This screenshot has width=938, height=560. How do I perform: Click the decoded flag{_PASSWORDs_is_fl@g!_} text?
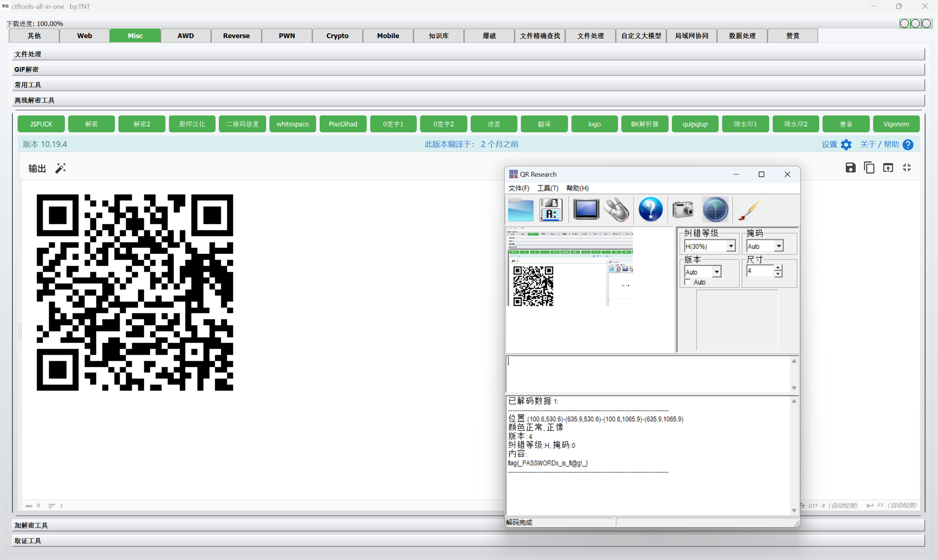click(548, 463)
